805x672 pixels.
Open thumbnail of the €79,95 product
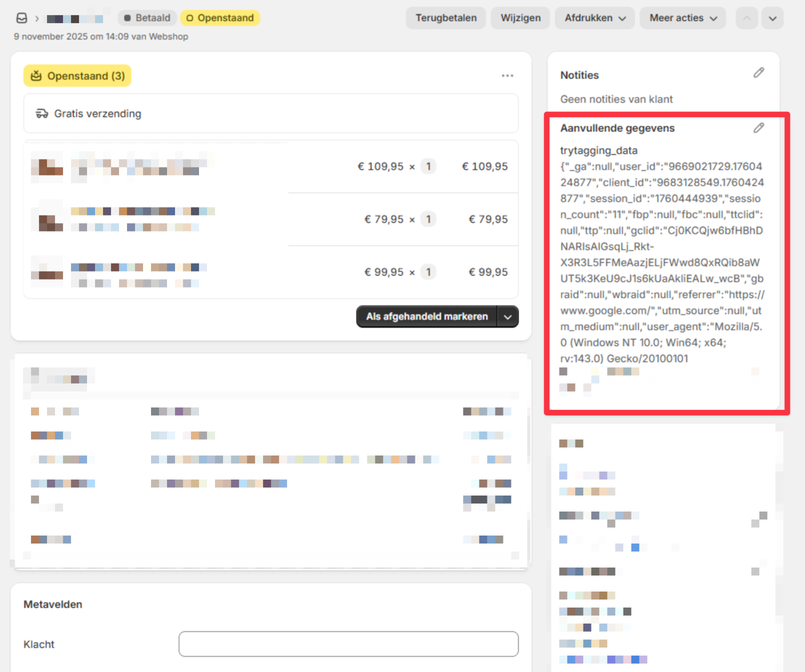coord(47,219)
